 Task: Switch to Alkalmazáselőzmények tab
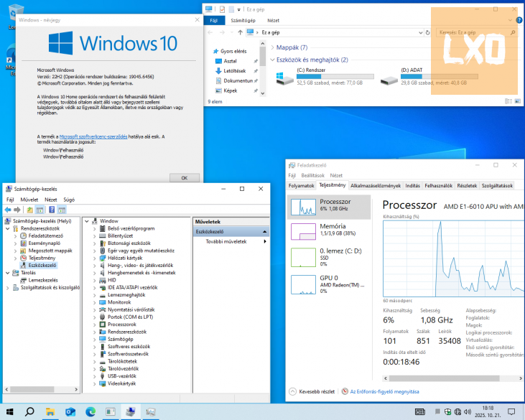pos(376,185)
